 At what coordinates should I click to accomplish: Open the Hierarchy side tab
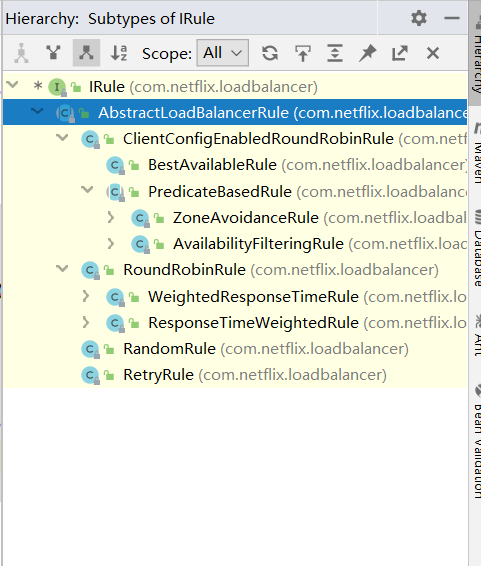pos(476,54)
